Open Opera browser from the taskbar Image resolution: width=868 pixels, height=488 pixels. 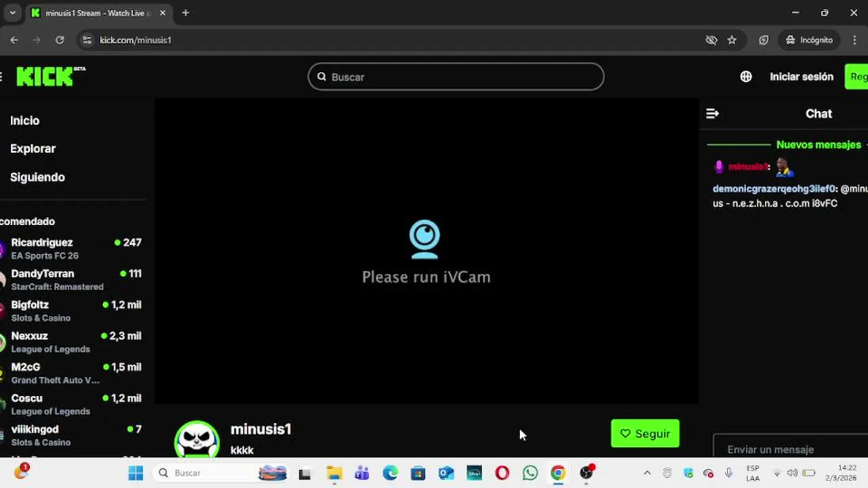[x=502, y=473]
